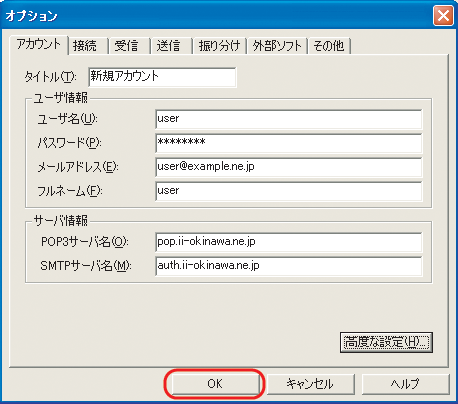Click the メールアドレス(E) label
The image size is (458, 404).
(x=78, y=167)
